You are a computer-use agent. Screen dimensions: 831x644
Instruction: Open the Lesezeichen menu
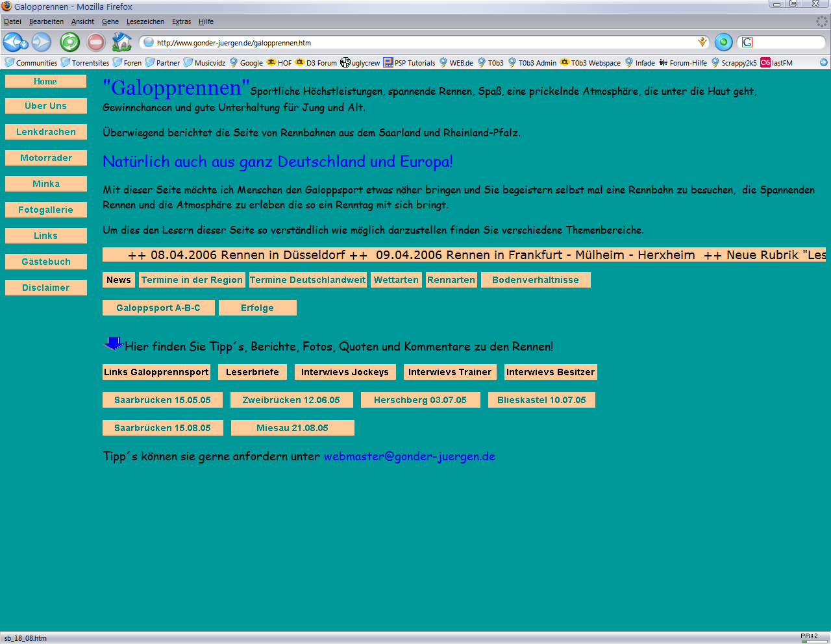pos(145,21)
